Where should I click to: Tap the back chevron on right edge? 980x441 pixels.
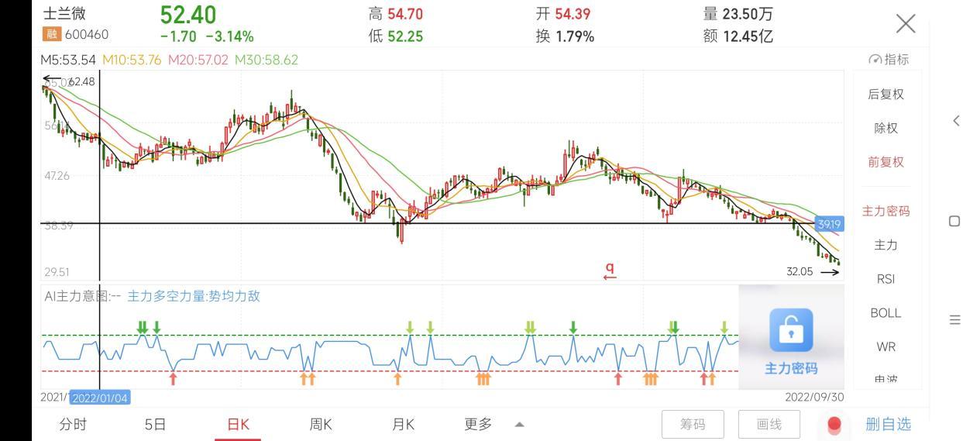pyautogui.click(x=956, y=120)
